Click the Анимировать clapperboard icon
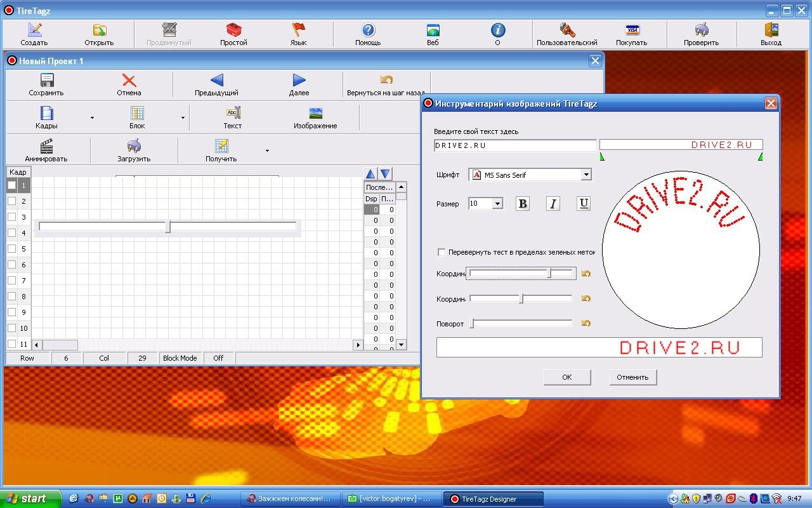Image resolution: width=812 pixels, height=508 pixels. click(x=46, y=146)
